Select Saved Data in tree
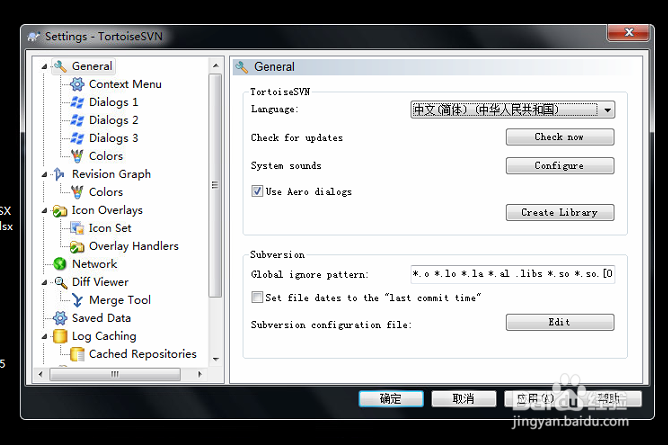The height and width of the screenshot is (445, 668). click(101, 318)
